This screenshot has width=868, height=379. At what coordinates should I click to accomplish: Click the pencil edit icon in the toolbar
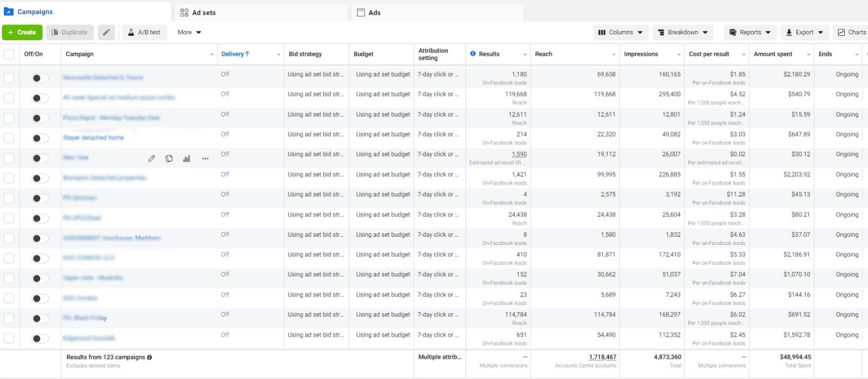coord(106,33)
